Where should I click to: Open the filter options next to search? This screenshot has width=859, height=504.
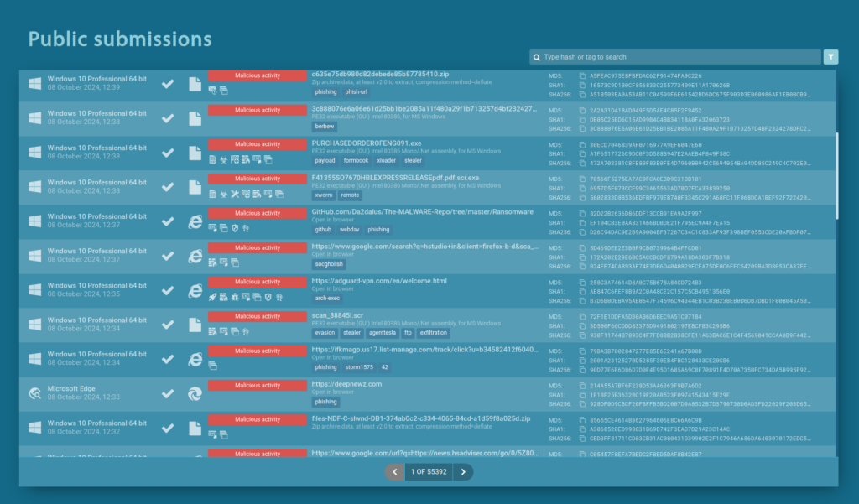coord(830,57)
